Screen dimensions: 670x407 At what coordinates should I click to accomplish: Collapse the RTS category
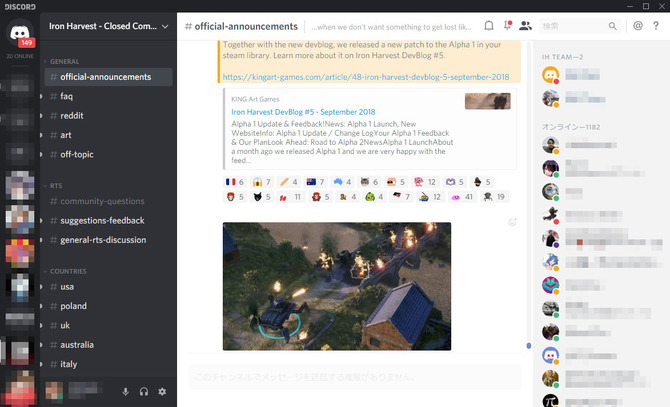(x=53, y=186)
